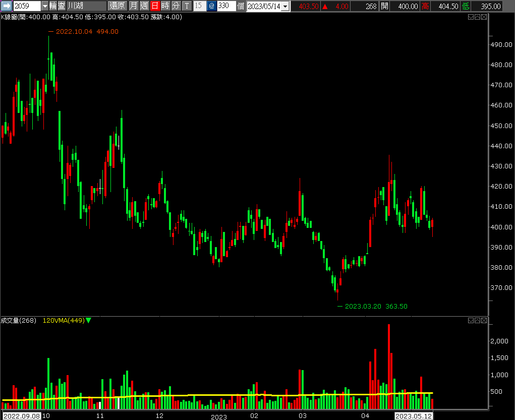
Task: Expand the 120VMA indicator green triangle
Action: point(89,320)
